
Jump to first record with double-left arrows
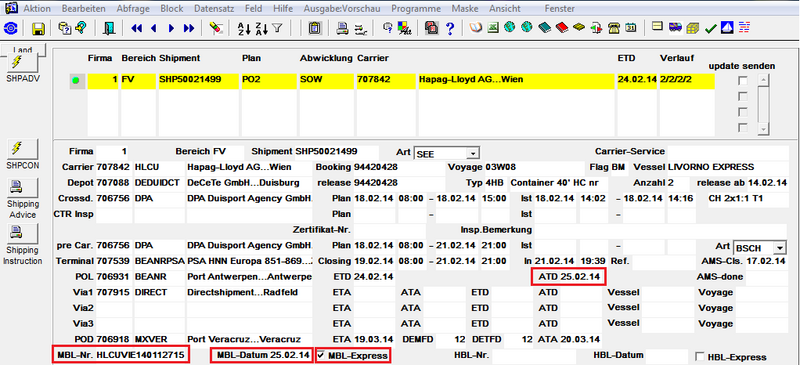(136, 29)
